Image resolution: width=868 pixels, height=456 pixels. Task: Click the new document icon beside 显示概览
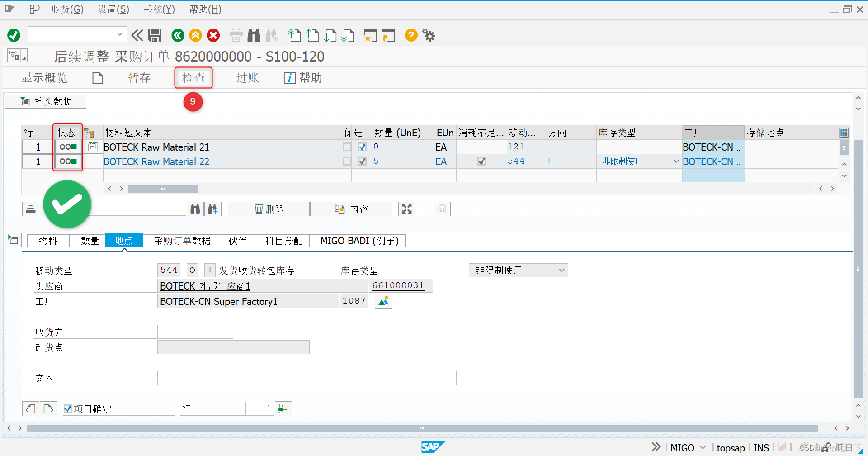[x=98, y=78]
